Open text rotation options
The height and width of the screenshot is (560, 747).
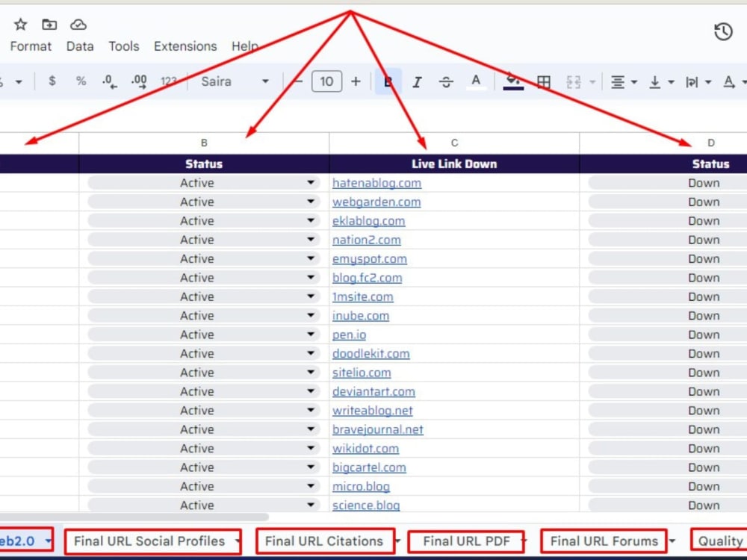coord(734,82)
